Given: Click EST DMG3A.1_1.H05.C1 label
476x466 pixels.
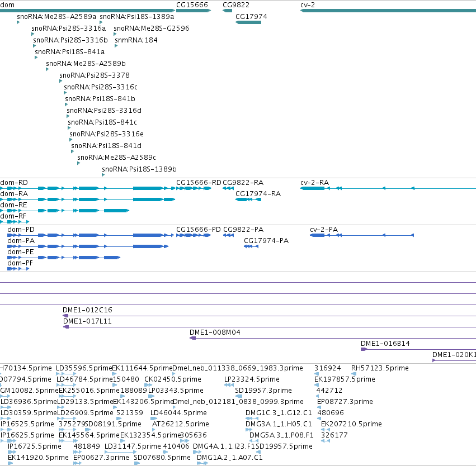Looking at the screenshot, I should (279, 424).
